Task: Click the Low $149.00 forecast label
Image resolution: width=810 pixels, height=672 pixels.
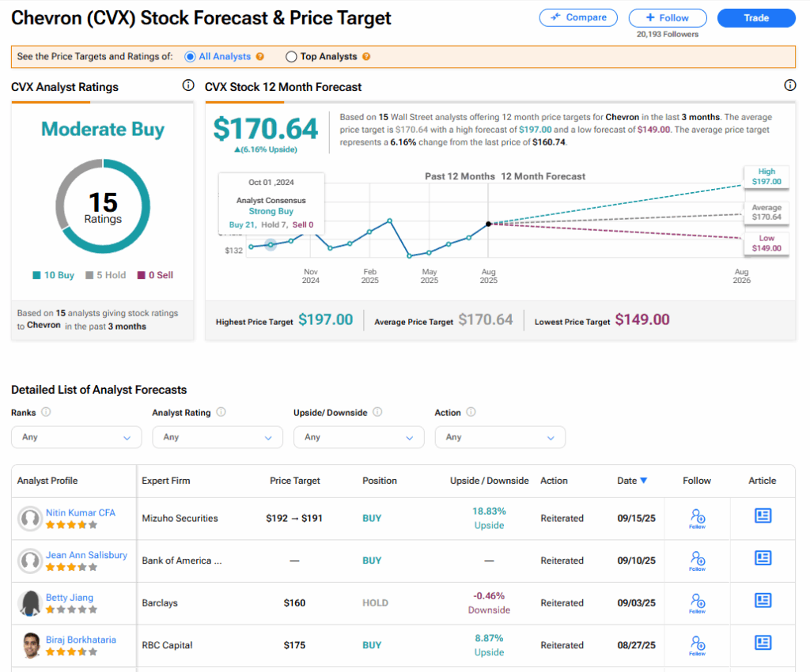Action: coord(766,243)
